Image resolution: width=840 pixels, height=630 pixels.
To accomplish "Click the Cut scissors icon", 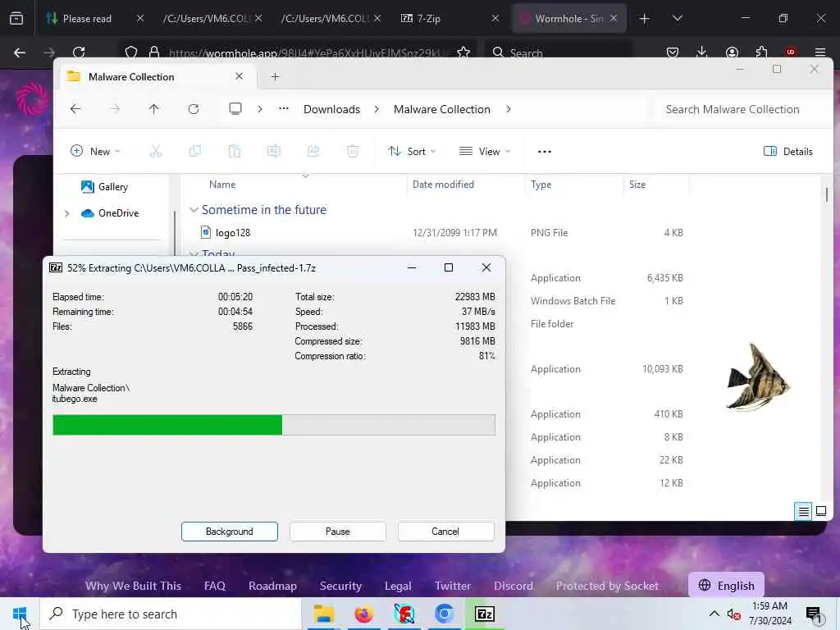I will pyautogui.click(x=155, y=152).
